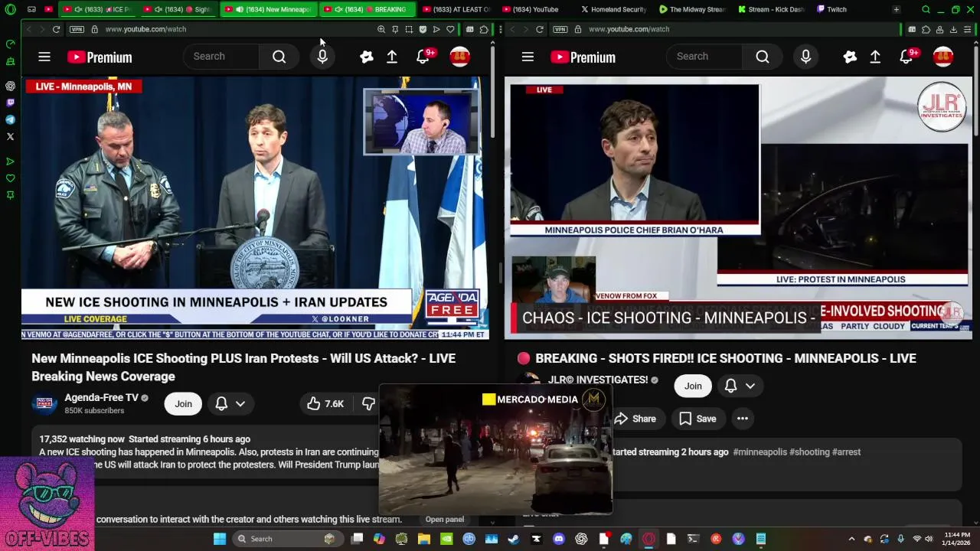
Task: Click the green send arrow in sidebar
Action: [10, 161]
